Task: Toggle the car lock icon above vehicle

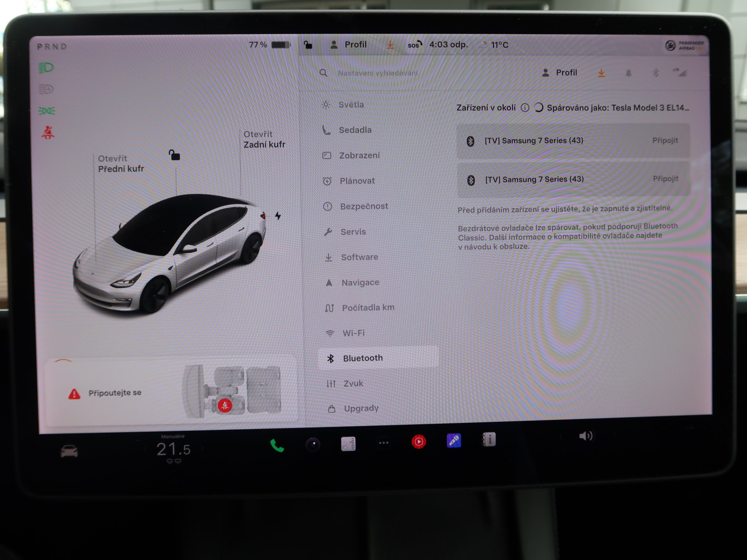Action: pyautogui.click(x=174, y=155)
